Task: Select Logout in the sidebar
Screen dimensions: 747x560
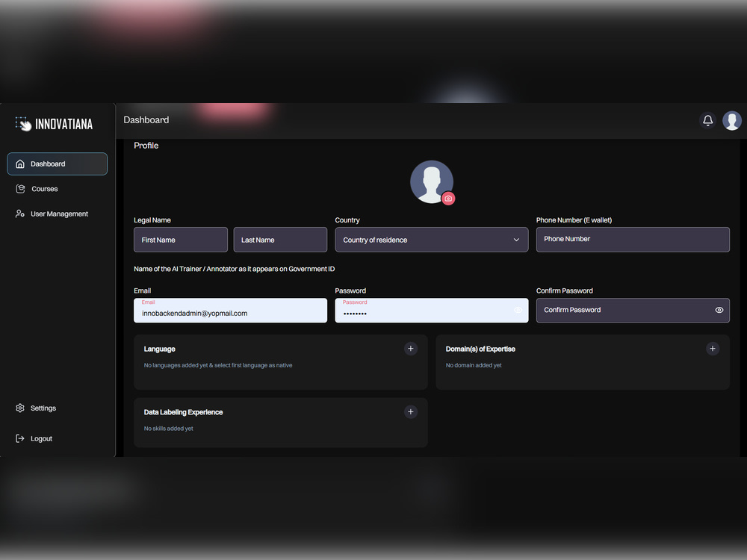Action: (41, 438)
